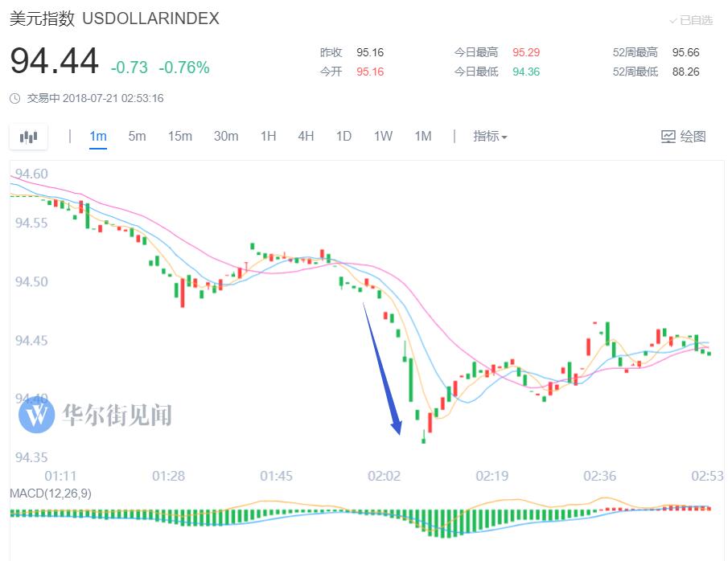Click the 94.50 price axis label
728x561 pixels.
click(31, 282)
